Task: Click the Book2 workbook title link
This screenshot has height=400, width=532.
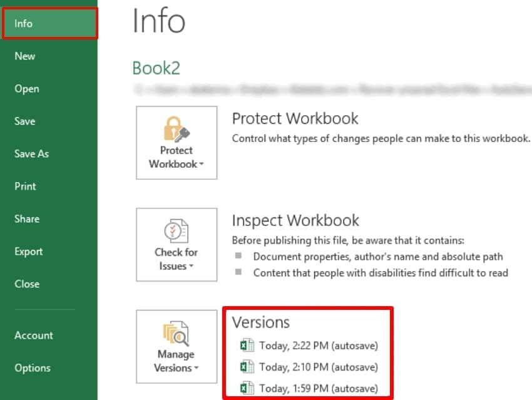Action: click(156, 67)
